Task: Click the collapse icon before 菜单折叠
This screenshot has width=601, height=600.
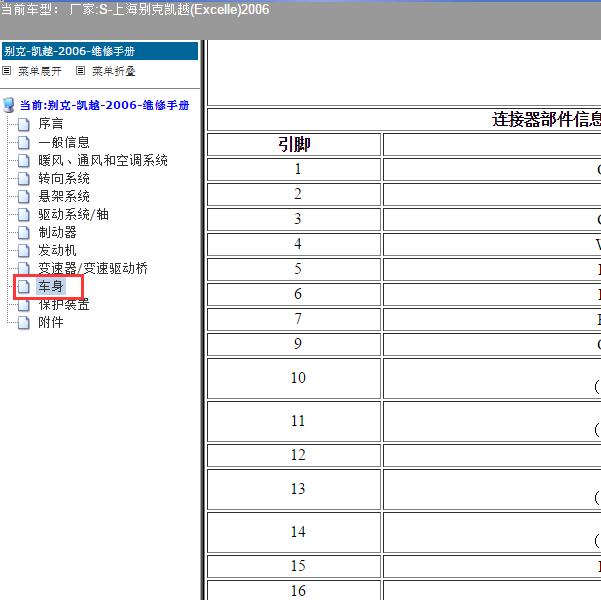Action: click(x=80, y=71)
